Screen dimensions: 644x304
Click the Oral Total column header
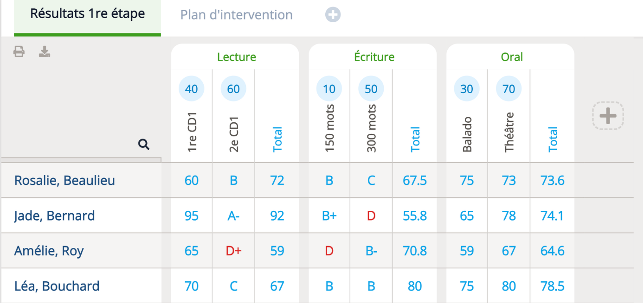[x=553, y=139]
